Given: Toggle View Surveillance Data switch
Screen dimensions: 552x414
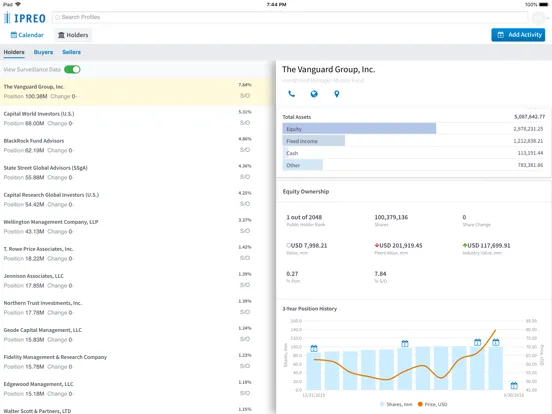Looking at the screenshot, I should [x=72, y=69].
